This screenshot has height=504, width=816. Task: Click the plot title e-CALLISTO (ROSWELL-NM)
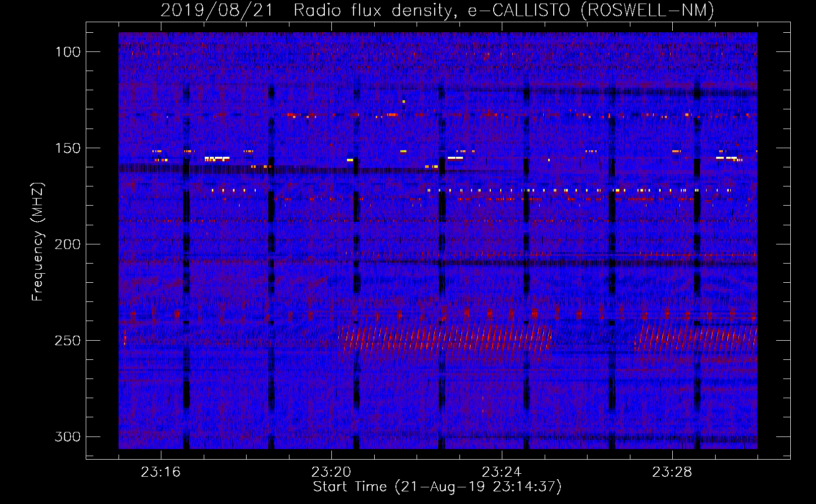pyautogui.click(x=591, y=10)
